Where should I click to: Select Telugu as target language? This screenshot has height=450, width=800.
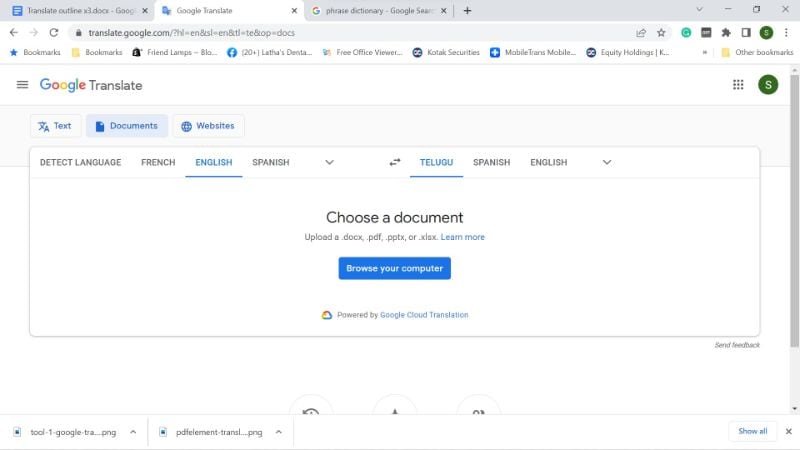tap(436, 162)
